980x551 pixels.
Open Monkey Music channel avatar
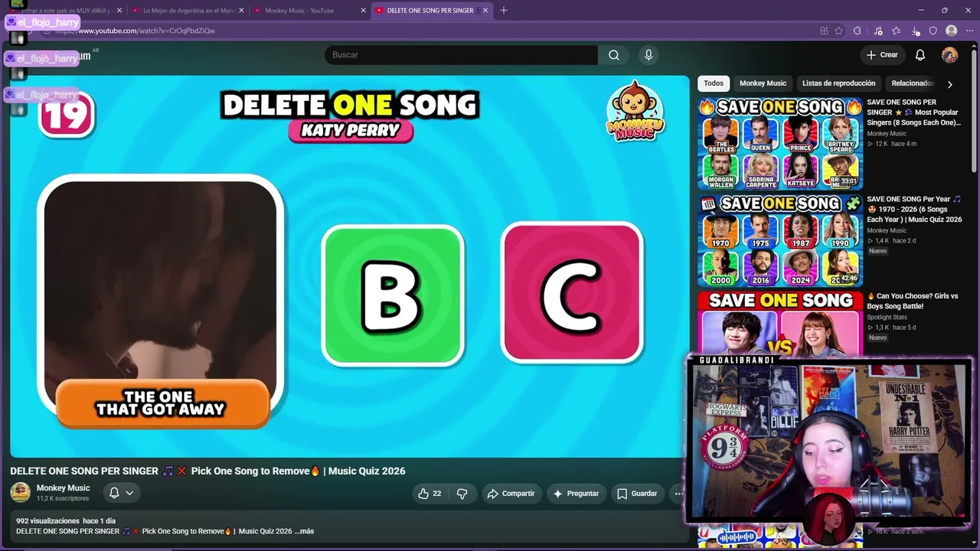(x=20, y=492)
